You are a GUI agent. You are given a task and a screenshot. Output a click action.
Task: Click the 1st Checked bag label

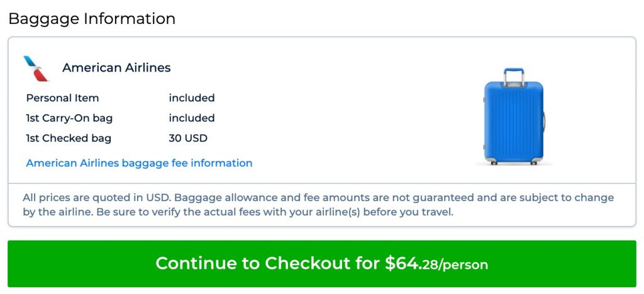point(69,138)
